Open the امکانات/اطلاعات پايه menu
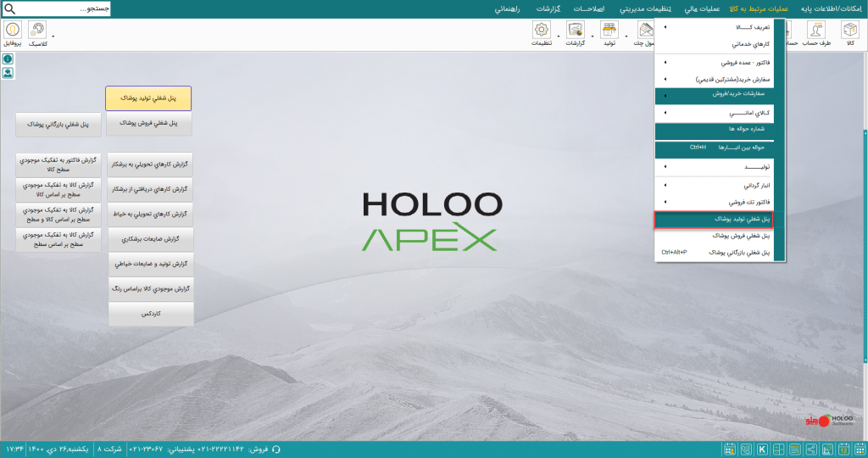 [x=831, y=8]
